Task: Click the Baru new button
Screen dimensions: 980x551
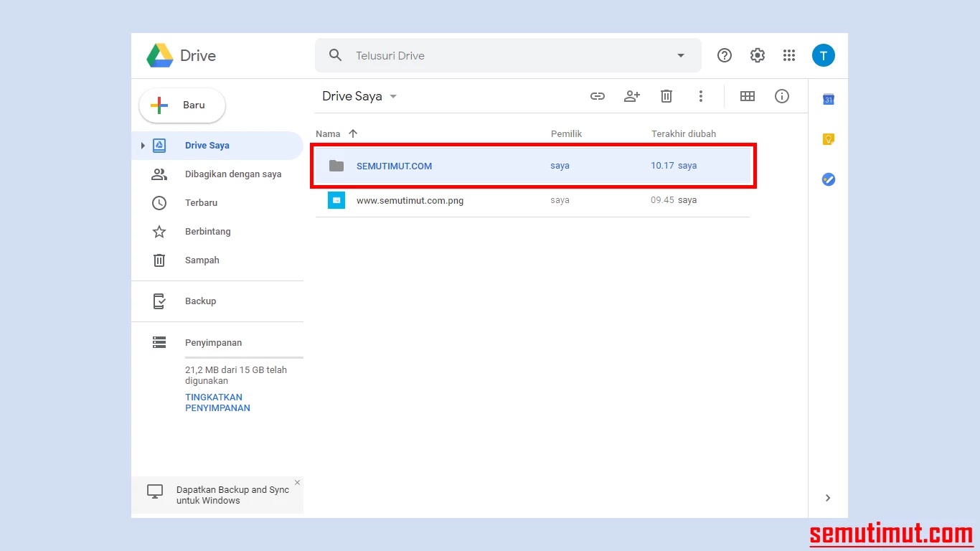Action: click(x=182, y=105)
